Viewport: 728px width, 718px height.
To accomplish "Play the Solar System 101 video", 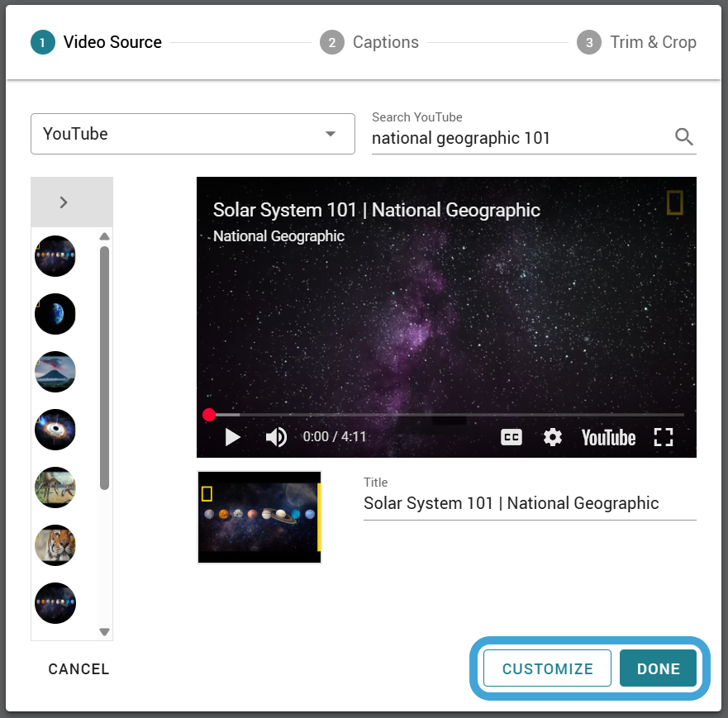I will tap(232, 437).
